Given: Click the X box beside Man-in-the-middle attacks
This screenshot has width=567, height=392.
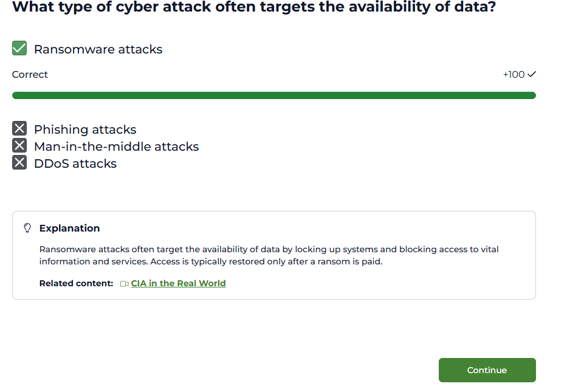Looking at the screenshot, I should pyautogui.click(x=19, y=145).
